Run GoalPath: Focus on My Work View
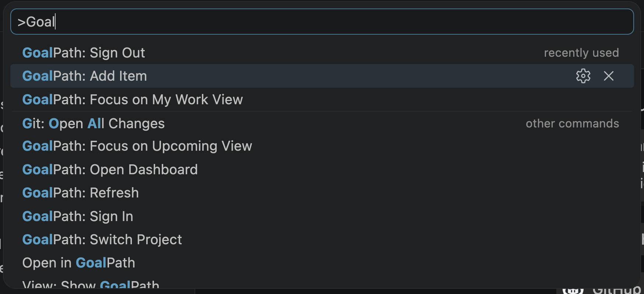The image size is (644, 294). tap(132, 99)
